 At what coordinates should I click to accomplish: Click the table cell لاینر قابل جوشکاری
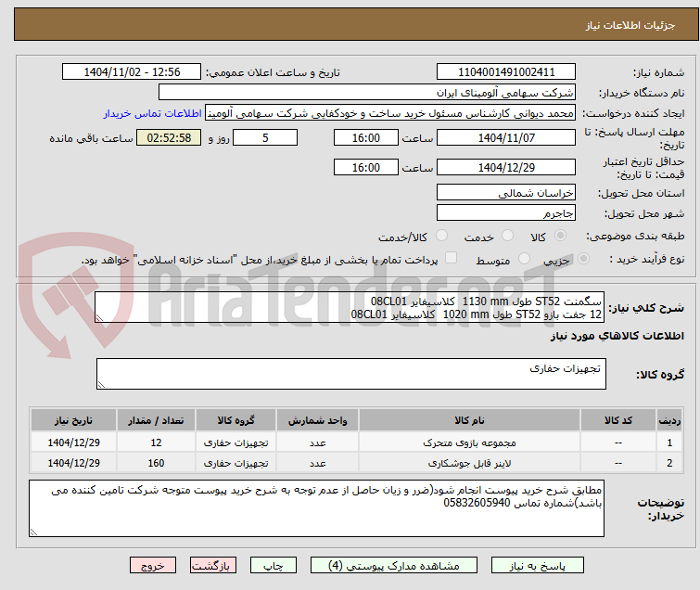469,463
